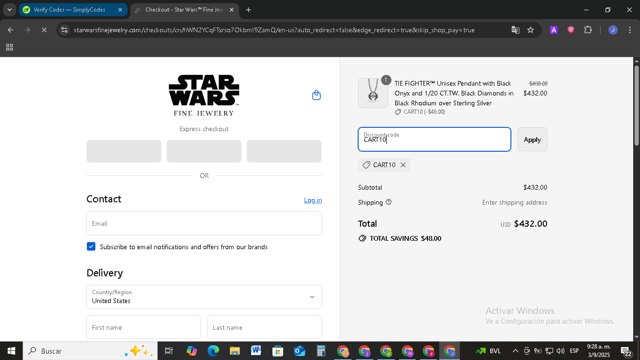The image size is (640, 360).
Task: Expand the Country/Region dropdown
Action: [x=204, y=297]
